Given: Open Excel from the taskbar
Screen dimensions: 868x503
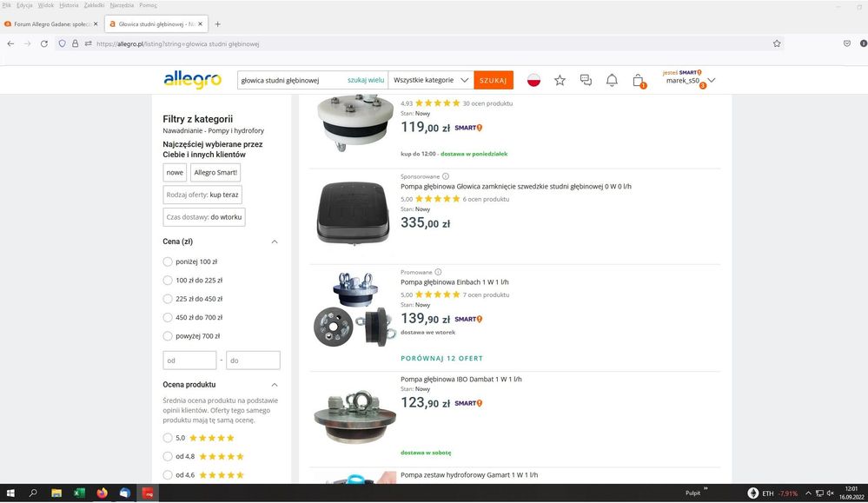Looking at the screenshot, I should pos(79,493).
